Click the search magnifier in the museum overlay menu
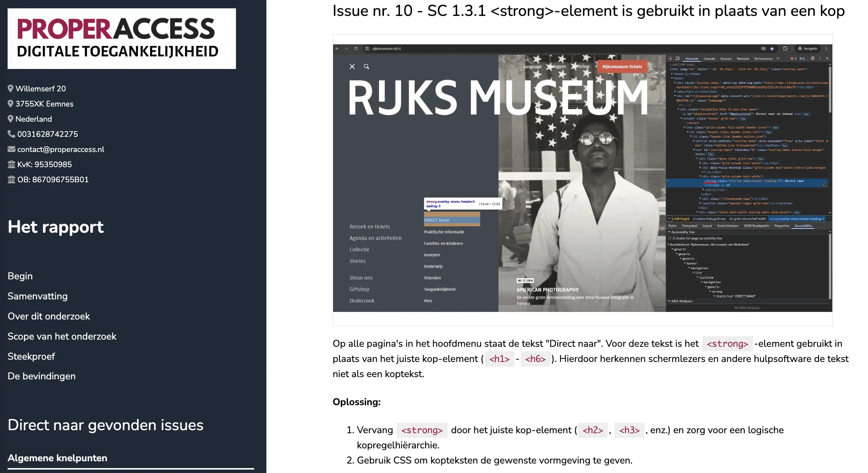Viewport: 868px width, 473px height. pyautogui.click(x=366, y=66)
